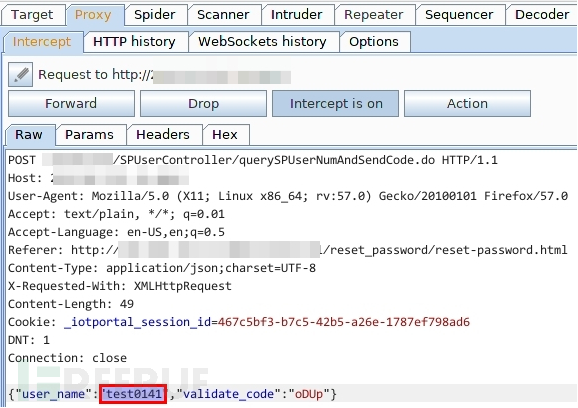Open the Decoder tab
Screen dimensions: 578x408
click(542, 15)
